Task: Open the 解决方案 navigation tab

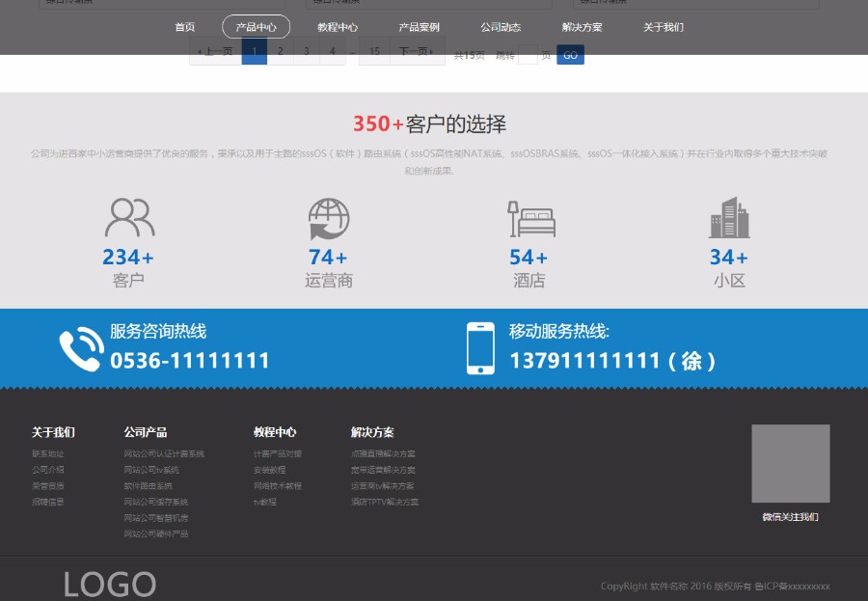Action: pos(583,27)
